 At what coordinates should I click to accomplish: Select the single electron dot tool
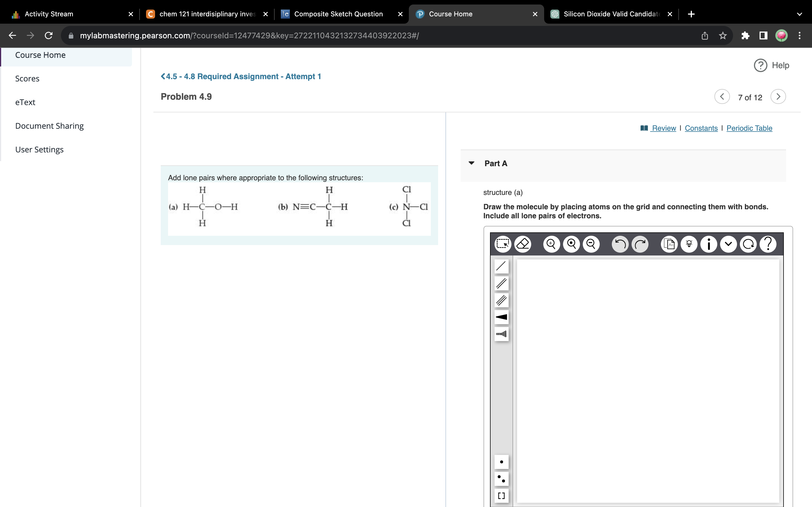[501, 462]
